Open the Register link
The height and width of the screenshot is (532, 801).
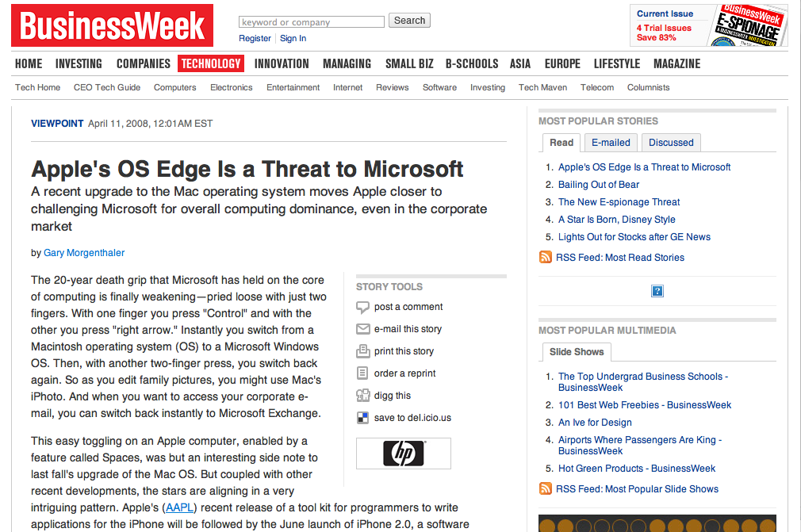coord(255,38)
